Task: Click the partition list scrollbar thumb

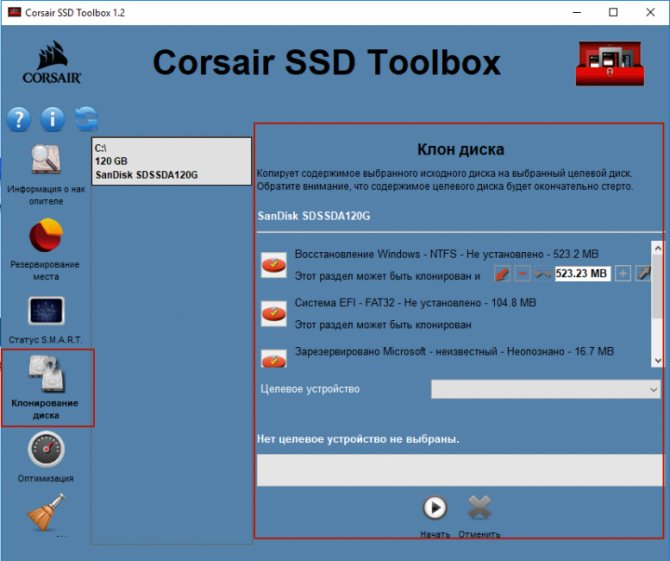Action: [658, 286]
